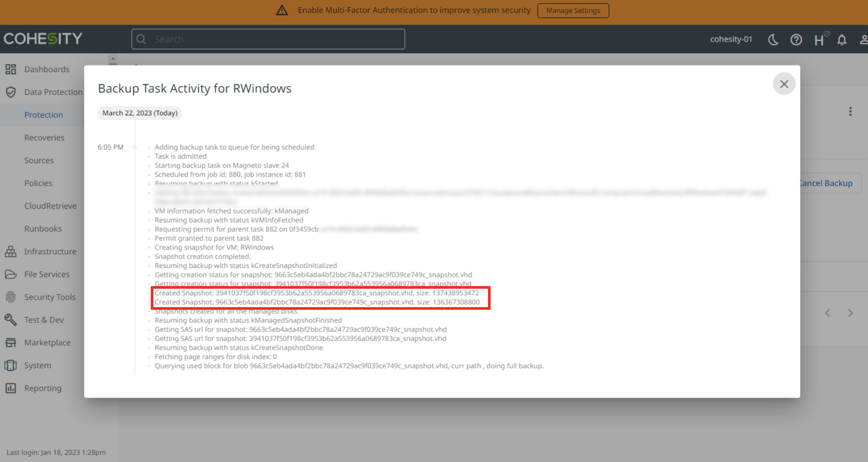The height and width of the screenshot is (462, 868).
Task: Click the MFA warning triangle icon
Action: pyautogui.click(x=282, y=10)
